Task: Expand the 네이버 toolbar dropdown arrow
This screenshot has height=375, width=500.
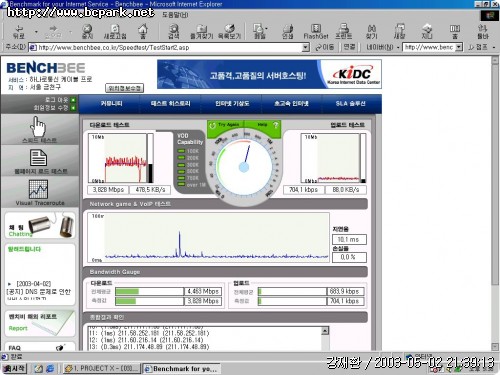Action: pyautogui.click(x=398, y=48)
